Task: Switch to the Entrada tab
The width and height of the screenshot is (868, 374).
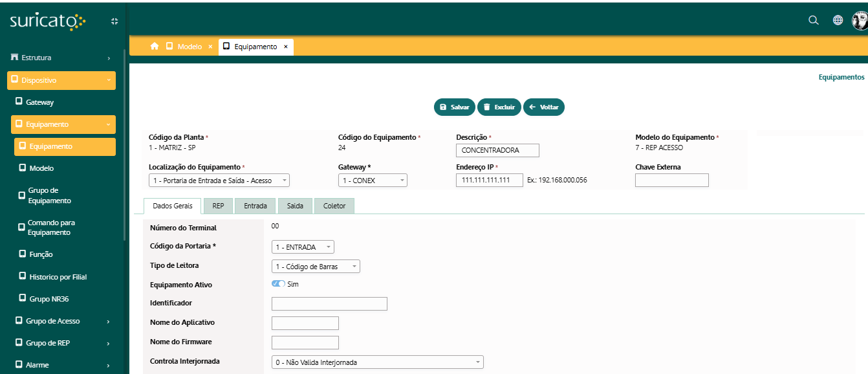Action: click(255, 206)
